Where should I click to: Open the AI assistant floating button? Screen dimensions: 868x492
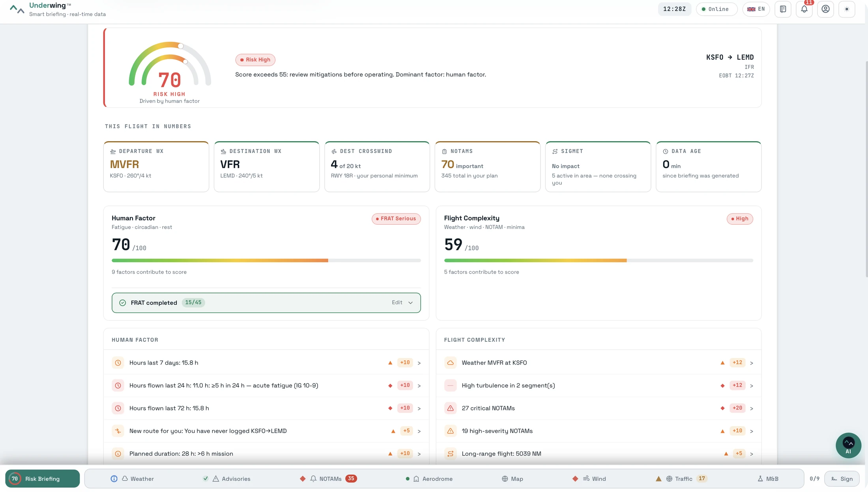click(848, 445)
